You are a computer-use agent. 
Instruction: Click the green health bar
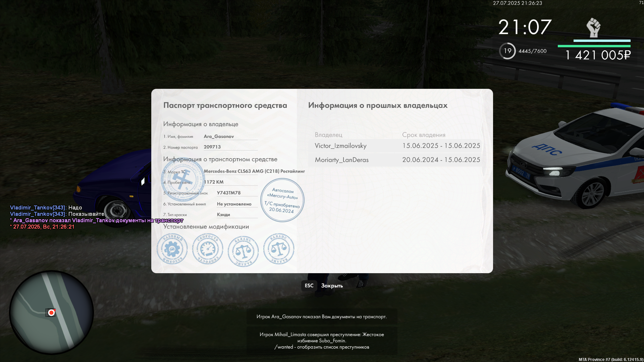click(x=594, y=46)
